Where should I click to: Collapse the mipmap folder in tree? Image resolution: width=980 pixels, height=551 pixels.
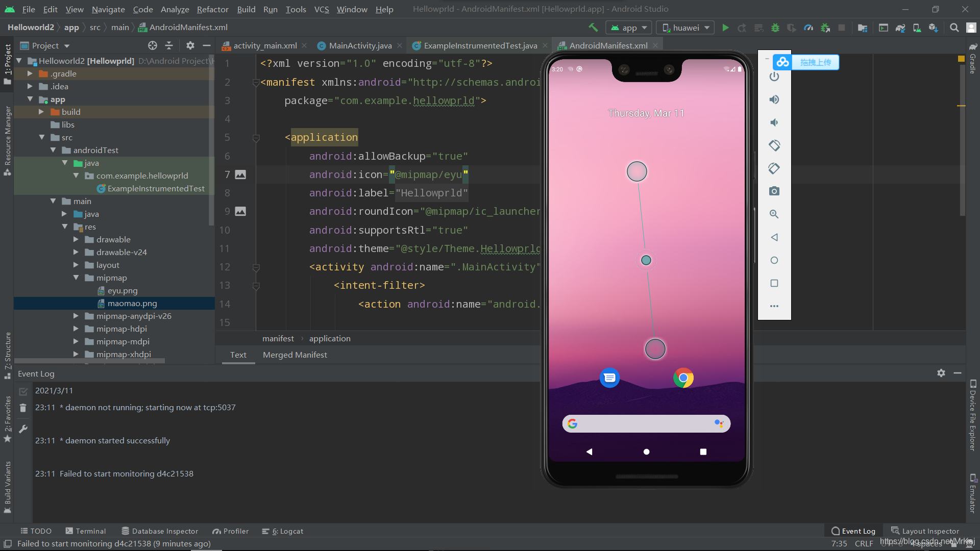[x=76, y=278]
